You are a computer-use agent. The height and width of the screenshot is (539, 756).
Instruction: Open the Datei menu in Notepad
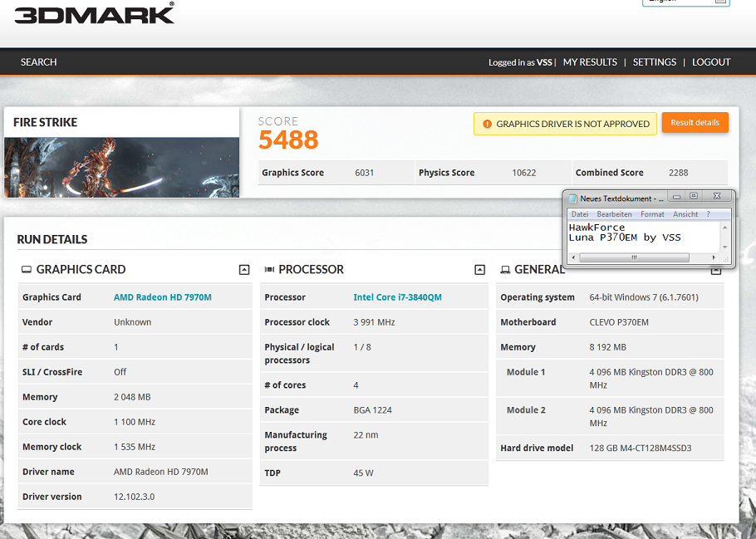click(580, 214)
